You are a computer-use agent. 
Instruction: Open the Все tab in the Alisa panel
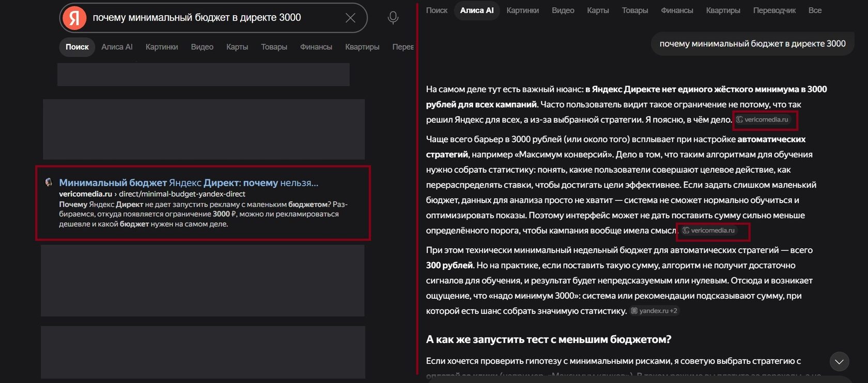(x=815, y=10)
